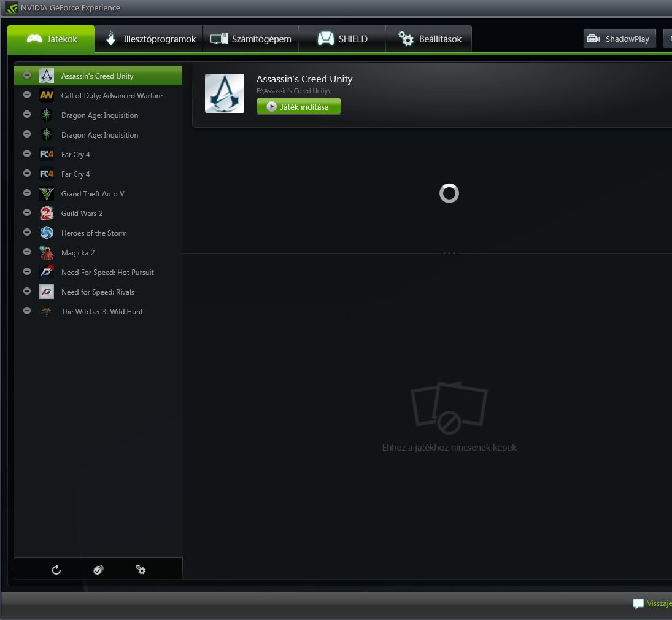Remove Assassin's Creed Unity via minus icon

(27, 75)
